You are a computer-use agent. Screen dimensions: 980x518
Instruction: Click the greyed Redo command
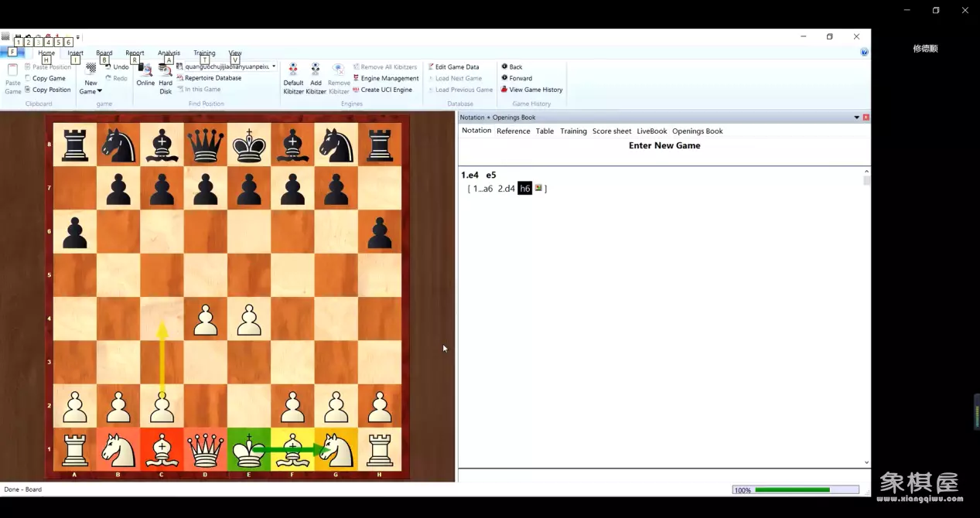tap(117, 78)
